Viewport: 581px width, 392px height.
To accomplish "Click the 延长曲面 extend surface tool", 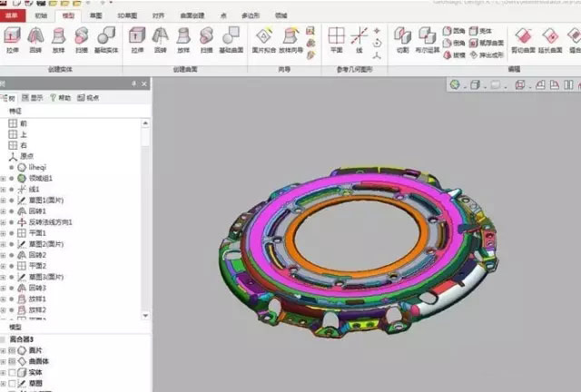I will click(550, 40).
